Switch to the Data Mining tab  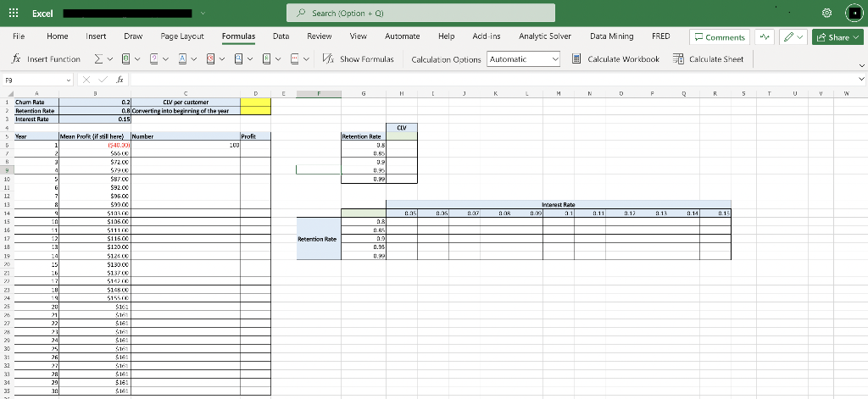point(612,36)
